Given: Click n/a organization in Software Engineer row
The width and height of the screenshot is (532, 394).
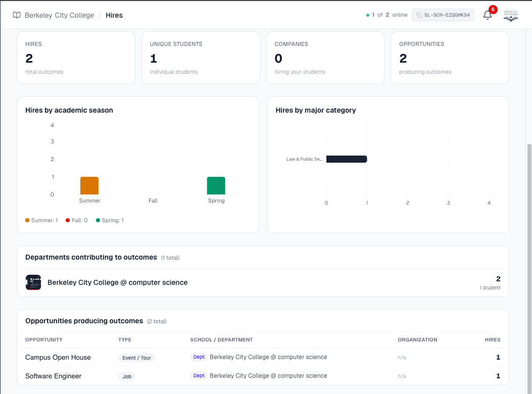Looking at the screenshot, I should 402,376.
